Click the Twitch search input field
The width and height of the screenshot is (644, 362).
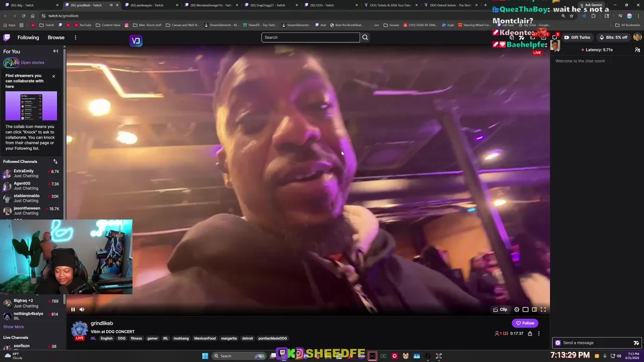click(310, 37)
